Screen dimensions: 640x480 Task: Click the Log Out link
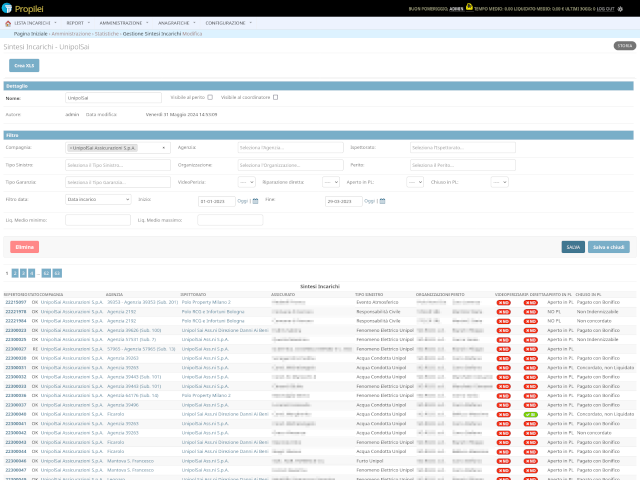[605, 9]
